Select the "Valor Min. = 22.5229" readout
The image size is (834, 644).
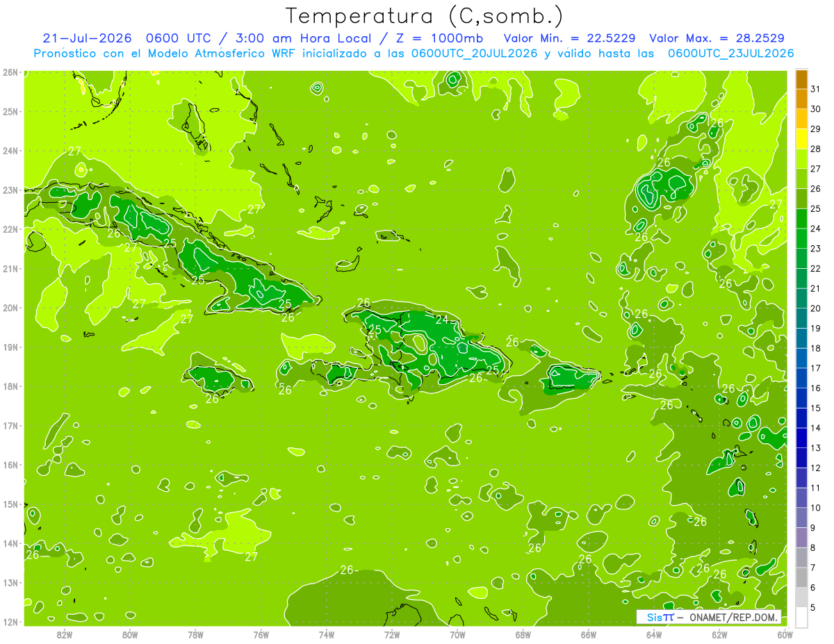(570, 38)
